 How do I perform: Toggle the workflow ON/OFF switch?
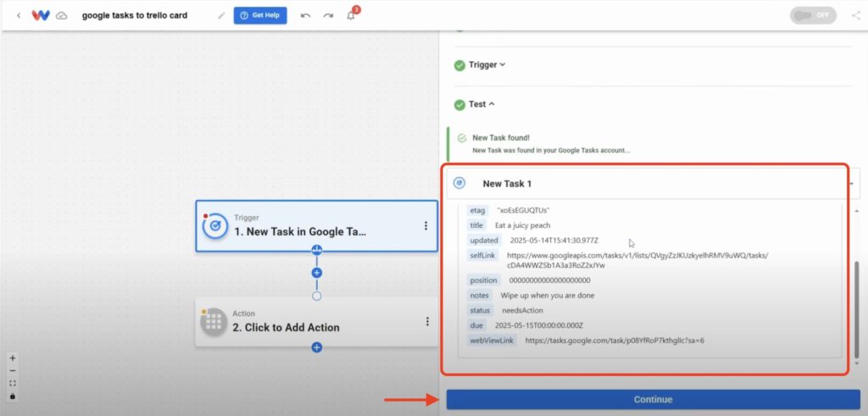coord(813,15)
